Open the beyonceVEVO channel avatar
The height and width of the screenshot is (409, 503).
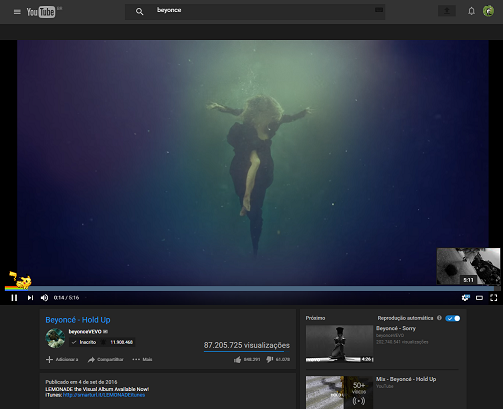[x=55, y=338]
